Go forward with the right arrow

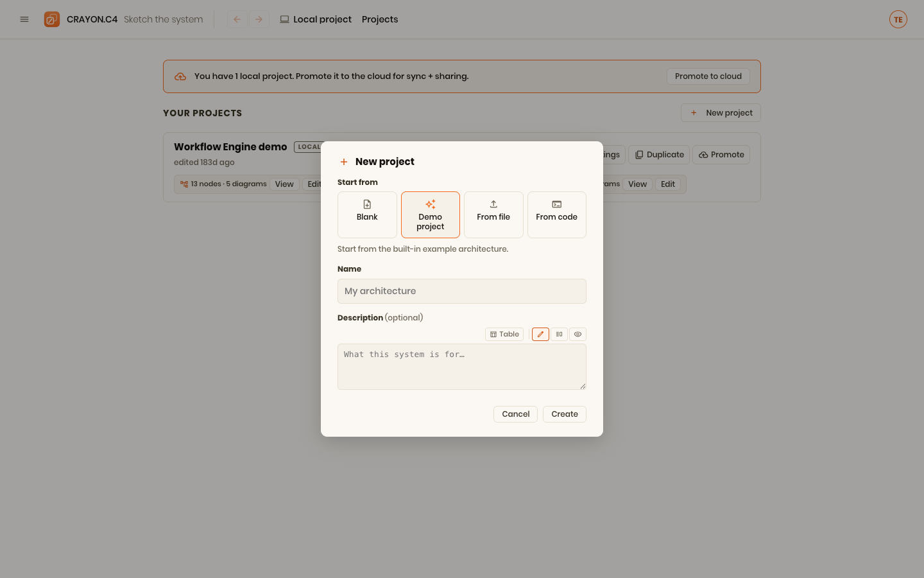coord(259,19)
